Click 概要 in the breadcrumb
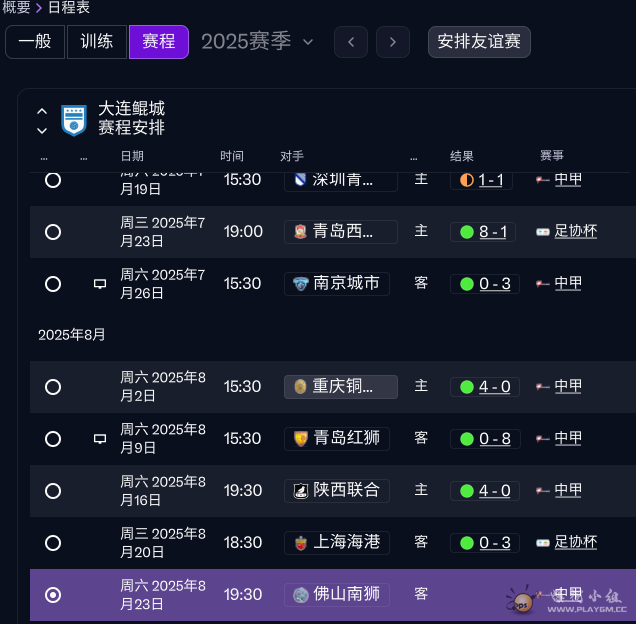 point(16,7)
